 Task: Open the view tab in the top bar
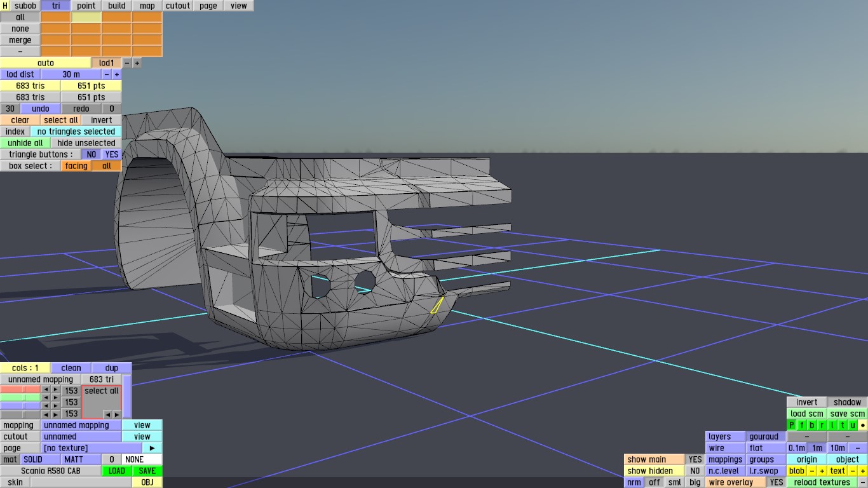[239, 6]
